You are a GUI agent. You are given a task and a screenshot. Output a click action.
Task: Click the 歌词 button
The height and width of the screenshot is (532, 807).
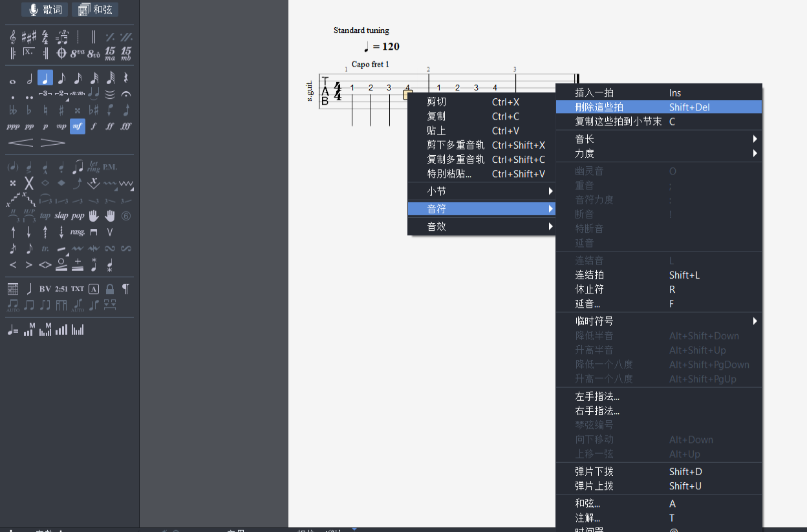44,10
